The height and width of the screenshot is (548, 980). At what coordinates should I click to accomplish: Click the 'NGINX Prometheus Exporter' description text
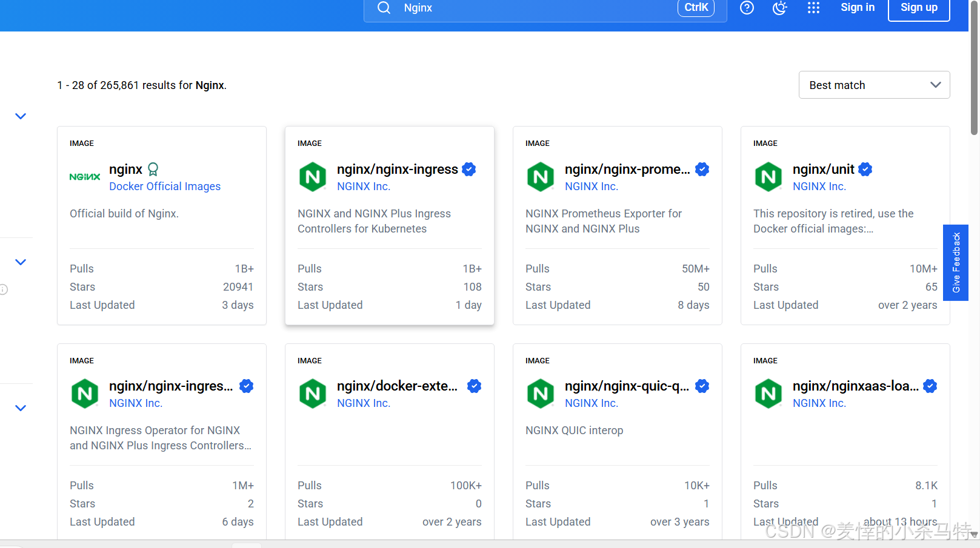[x=604, y=221]
